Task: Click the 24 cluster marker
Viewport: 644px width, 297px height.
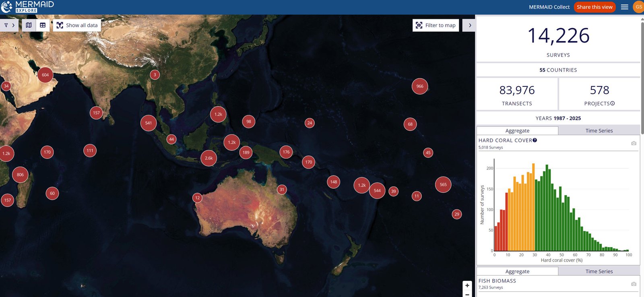Action: (x=310, y=123)
